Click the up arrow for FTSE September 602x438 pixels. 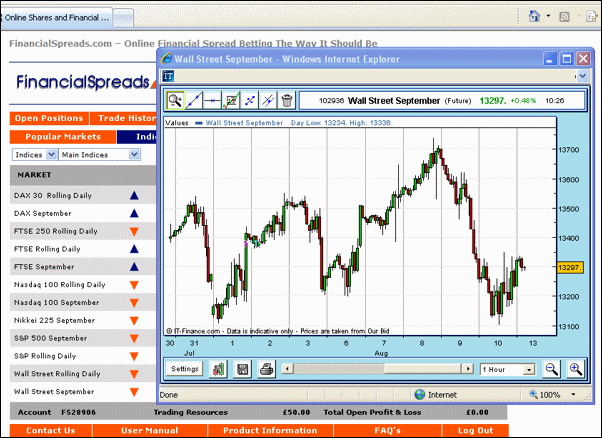click(x=134, y=266)
